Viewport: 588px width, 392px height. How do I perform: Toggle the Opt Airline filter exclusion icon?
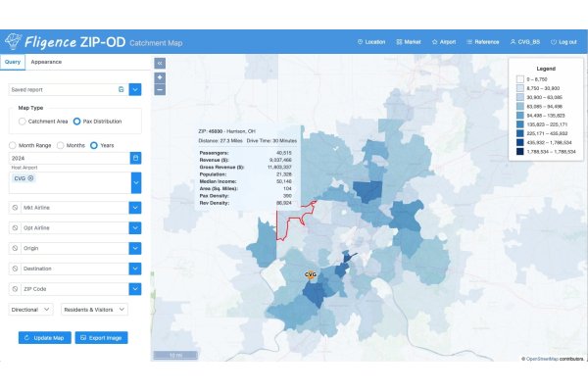point(15,227)
